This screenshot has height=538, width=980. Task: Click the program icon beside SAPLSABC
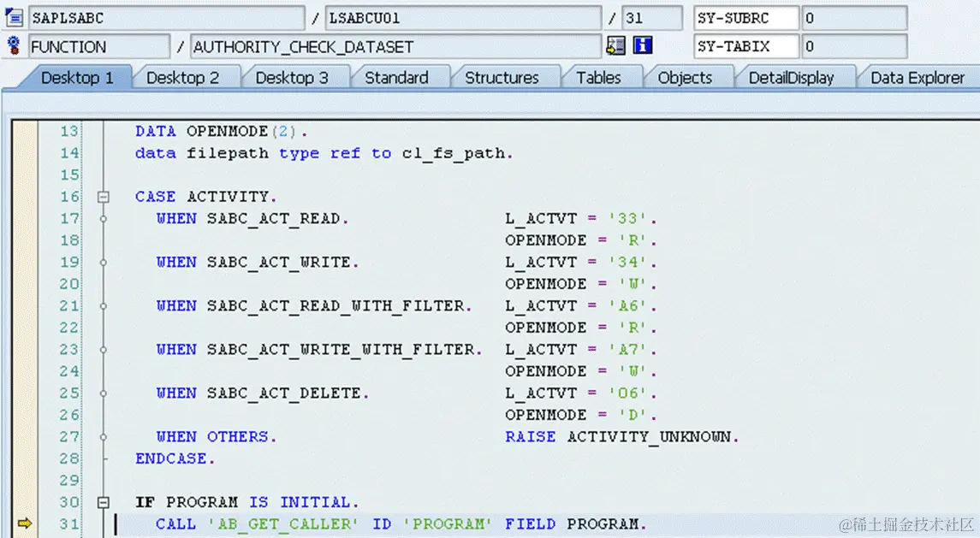[14, 17]
